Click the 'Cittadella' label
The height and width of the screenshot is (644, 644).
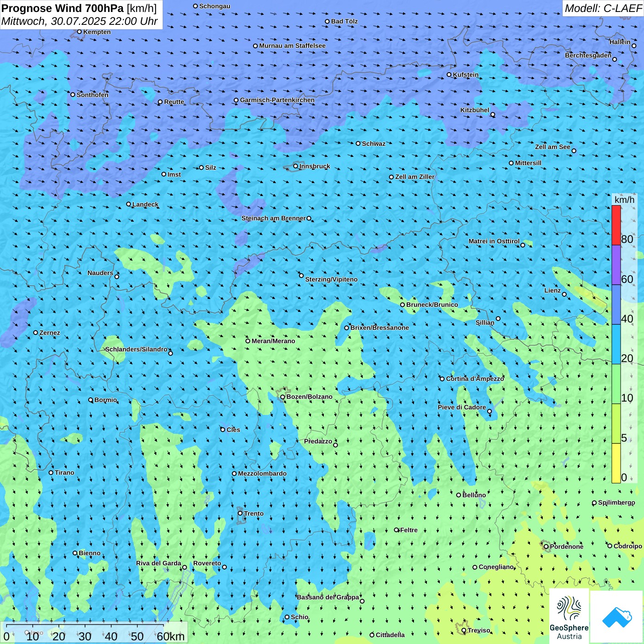391,635
